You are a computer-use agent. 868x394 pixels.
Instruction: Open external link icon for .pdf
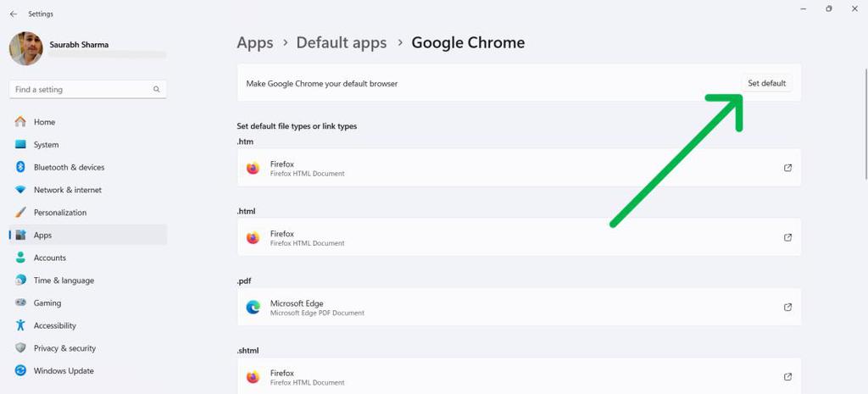787,307
